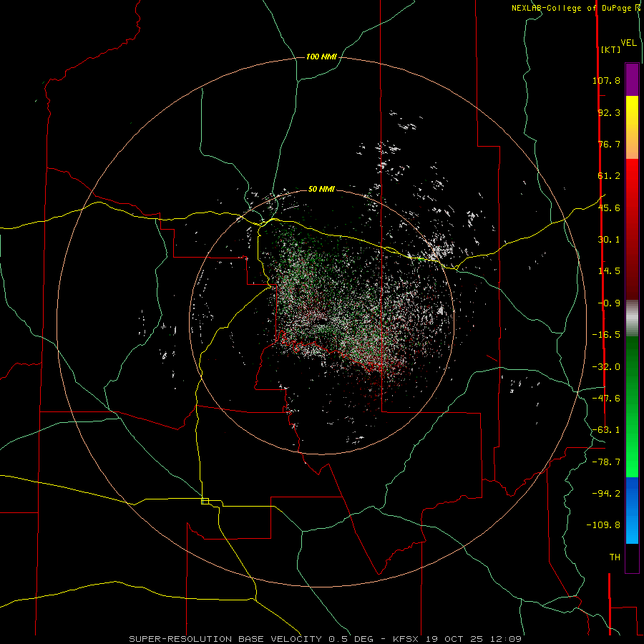
Task: Click the 61.2 legend value
Action: click(609, 176)
